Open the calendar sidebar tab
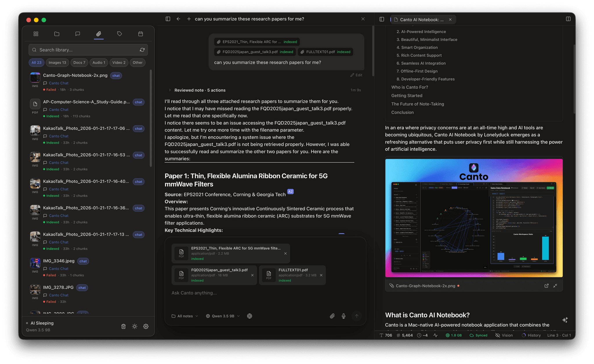Viewport: 594px width, 364px height. 141,34
